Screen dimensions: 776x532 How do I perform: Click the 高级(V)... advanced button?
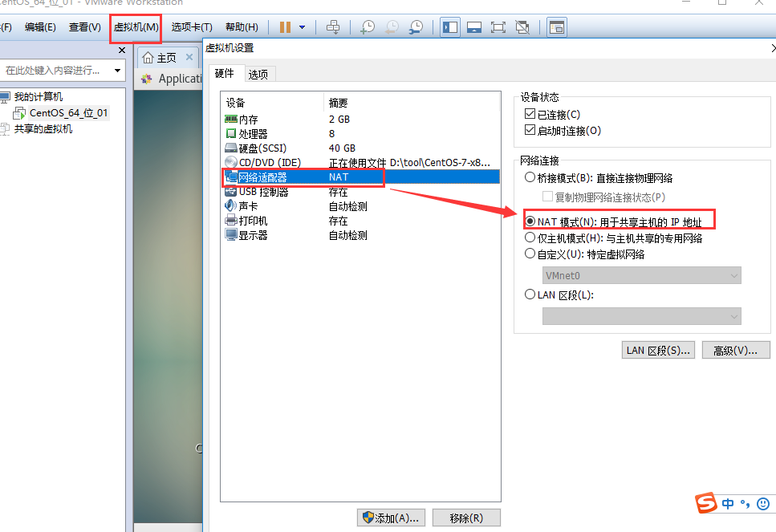736,350
